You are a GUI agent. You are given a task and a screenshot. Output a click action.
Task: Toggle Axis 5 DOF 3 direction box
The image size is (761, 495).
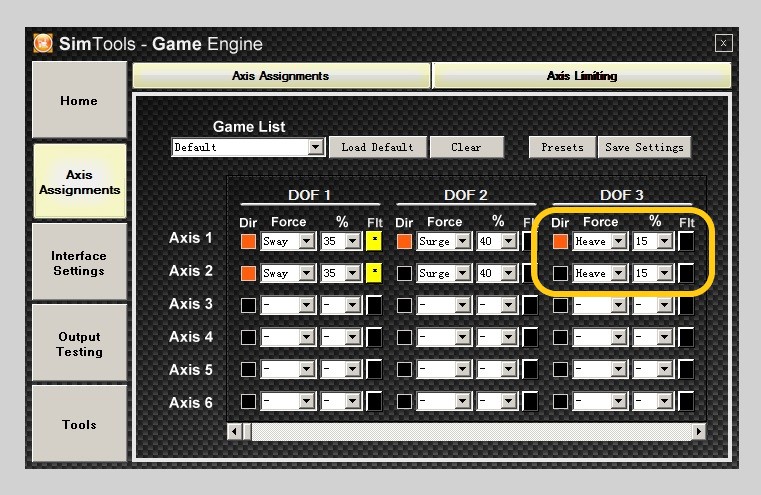tap(560, 369)
